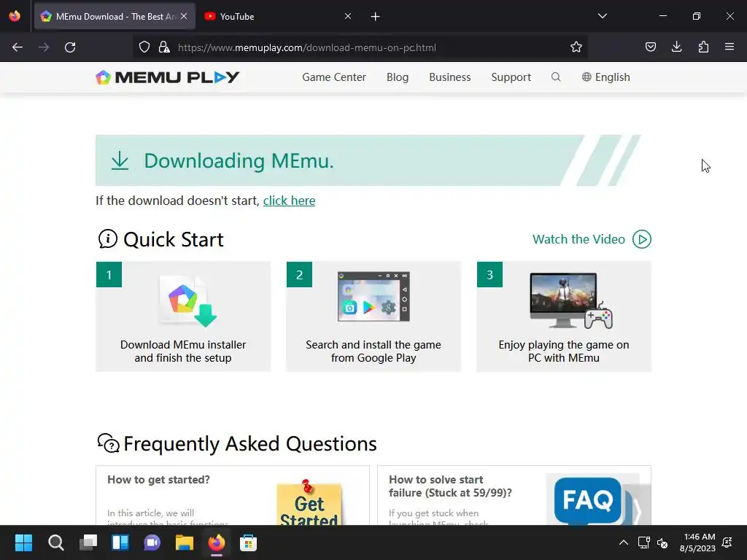The height and width of the screenshot is (560, 747).
Task: Open the Firefox hamburger menu
Action: pos(729,47)
